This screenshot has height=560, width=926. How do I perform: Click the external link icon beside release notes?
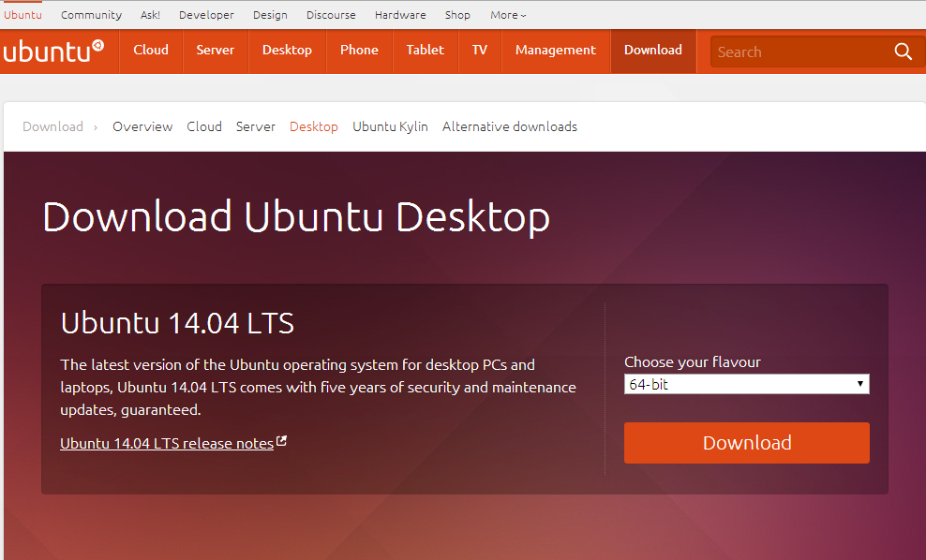(x=282, y=441)
